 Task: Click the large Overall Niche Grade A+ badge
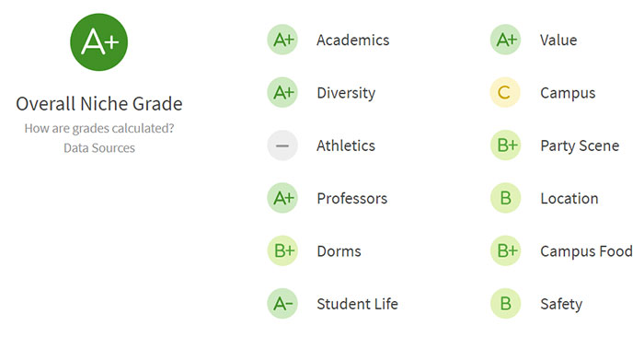(x=99, y=42)
